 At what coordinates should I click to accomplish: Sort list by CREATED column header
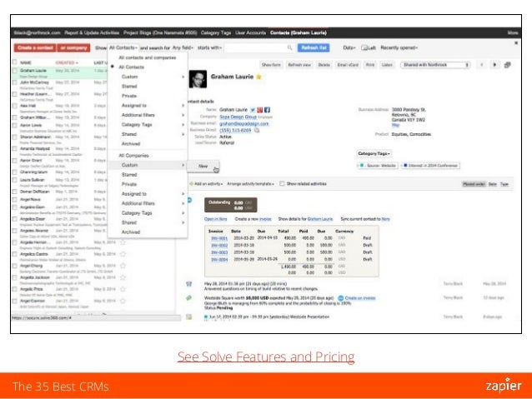pyautogui.click(x=67, y=62)
